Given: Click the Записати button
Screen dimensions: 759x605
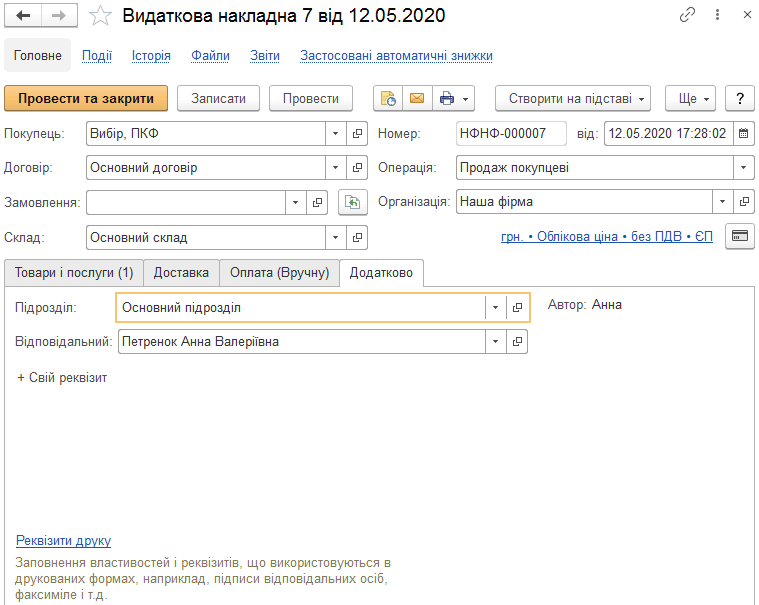Looking at the screenshot, I should point(218,99).
